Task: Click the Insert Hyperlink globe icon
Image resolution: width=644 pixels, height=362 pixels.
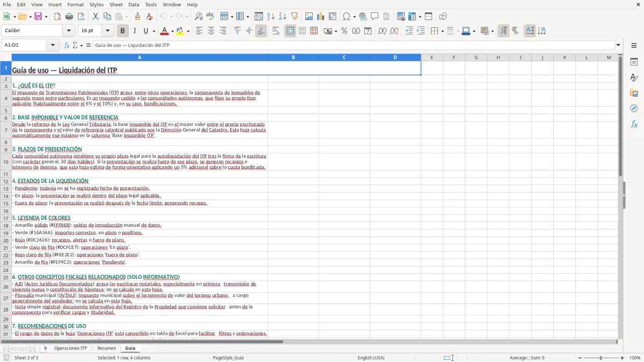Action: click(x=363, y=17)
